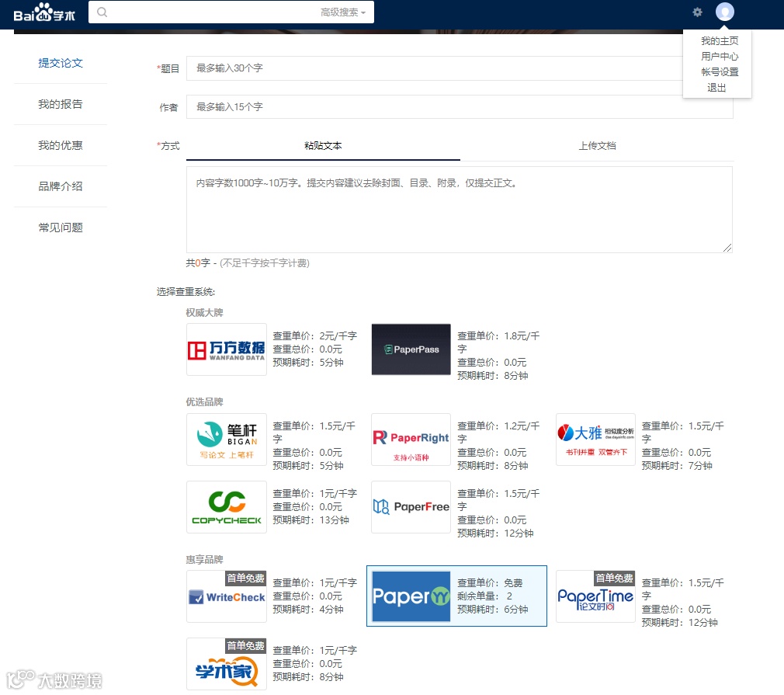Click the word count 共0字 text
Viewport: 784px width, 695px height.
[x=198, y=262]
